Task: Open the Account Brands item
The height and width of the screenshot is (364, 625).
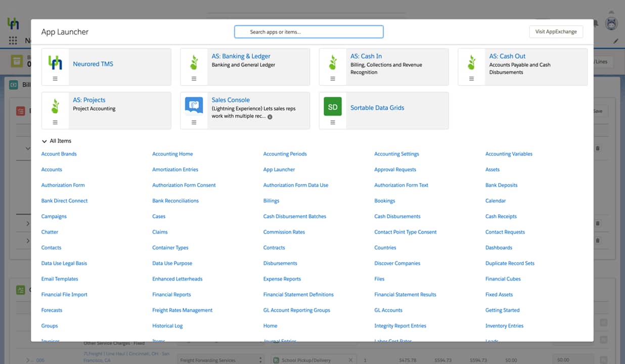Action: coord(59,154)
